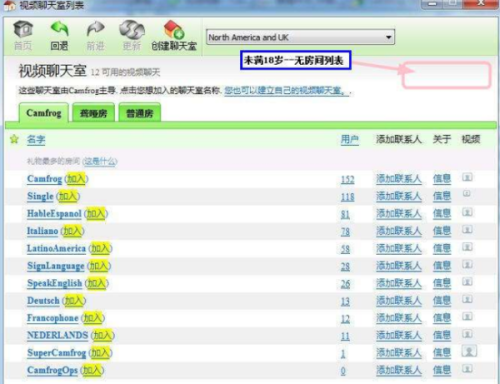Click the video icon in LatinoAmerica row
Image resolution: width=500 pixels, height=384 pixels.
pyautogui.click(x=467, y=247)
